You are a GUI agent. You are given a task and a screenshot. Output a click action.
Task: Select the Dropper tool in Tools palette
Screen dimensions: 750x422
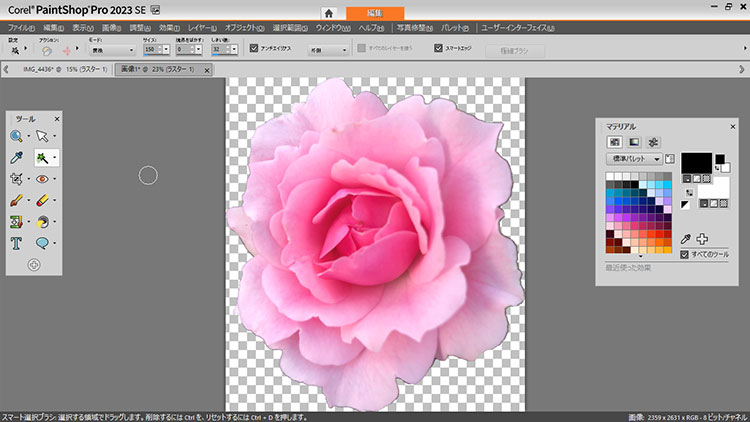tap(17, 158)
